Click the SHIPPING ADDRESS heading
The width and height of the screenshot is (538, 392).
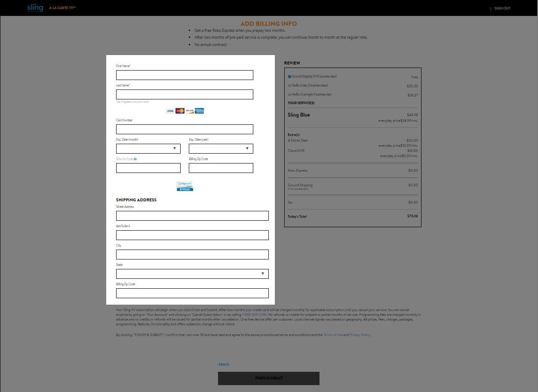click(x=136, y=200)
